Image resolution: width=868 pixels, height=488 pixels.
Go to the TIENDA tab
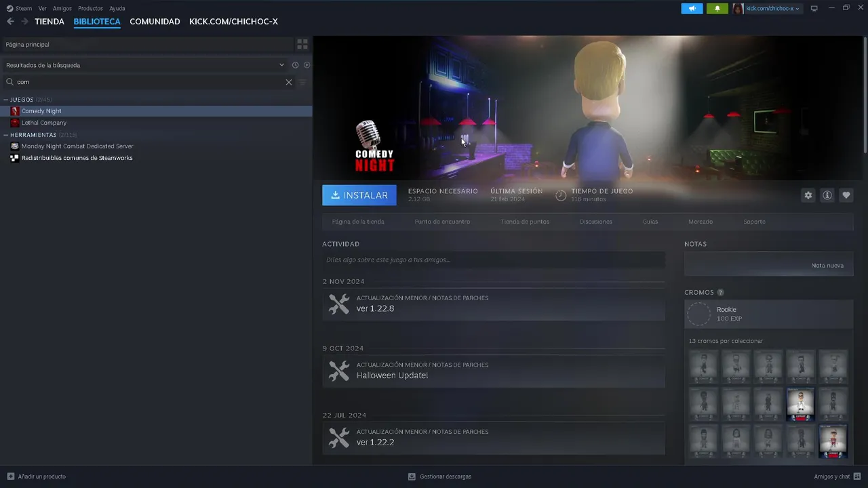(x=50, y=22)
